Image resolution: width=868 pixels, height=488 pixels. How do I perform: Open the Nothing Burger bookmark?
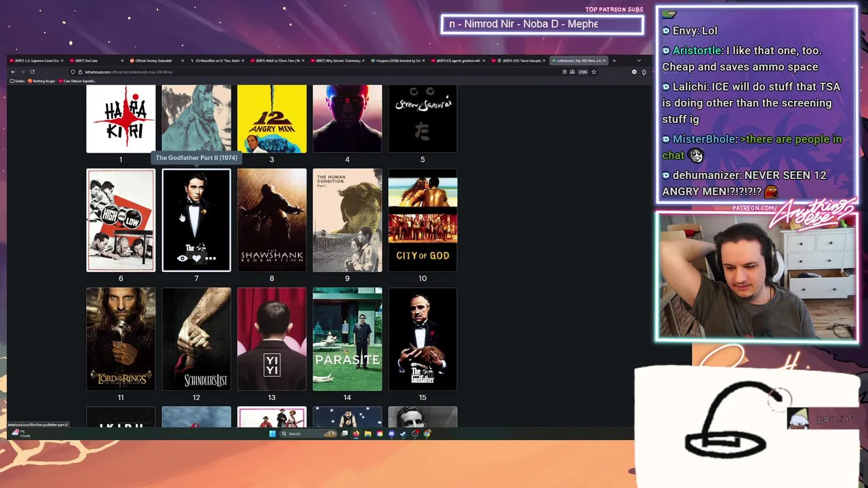(x=42, y=81)
